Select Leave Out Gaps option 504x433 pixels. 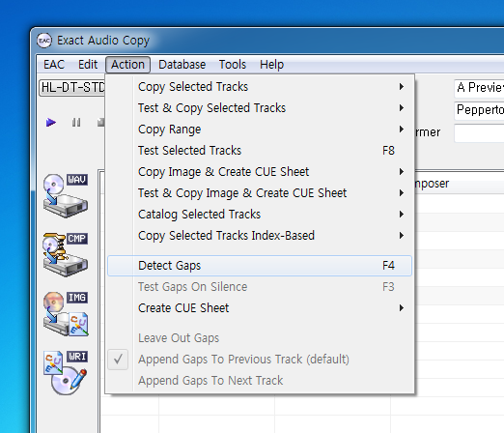260,338
